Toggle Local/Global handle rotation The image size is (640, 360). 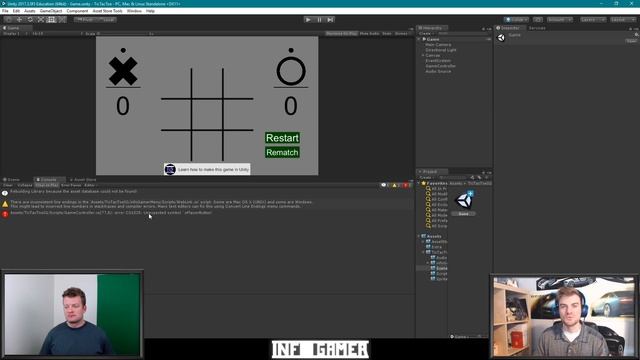point(107,20)
